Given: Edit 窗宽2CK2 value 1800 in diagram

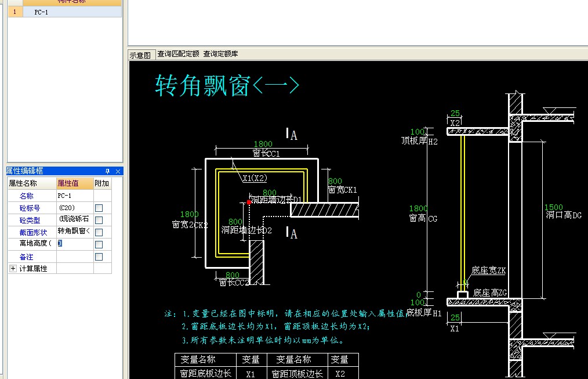Looking at the screenshot, I should [x=190, y=214].
